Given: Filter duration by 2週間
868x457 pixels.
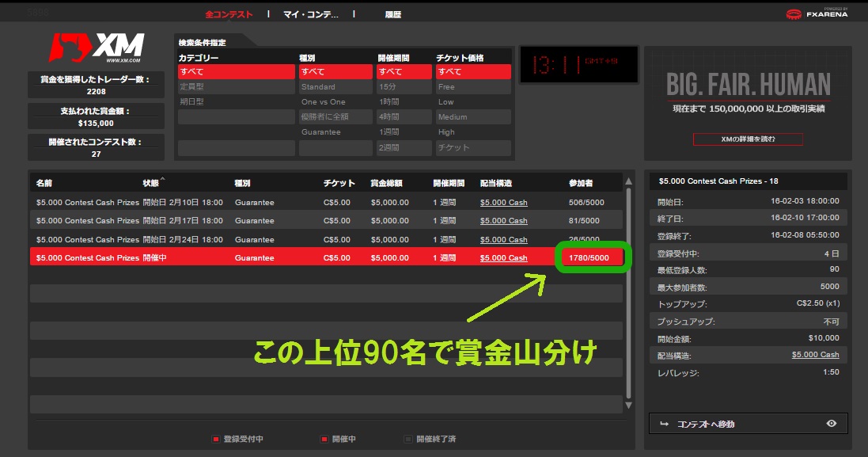Looking at the screenshot, I should 404,147.
